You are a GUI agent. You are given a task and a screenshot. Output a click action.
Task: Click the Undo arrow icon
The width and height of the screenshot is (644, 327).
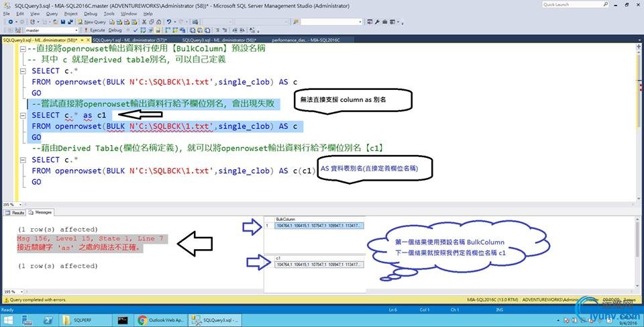pyautogui.click(x=169, y=21)
